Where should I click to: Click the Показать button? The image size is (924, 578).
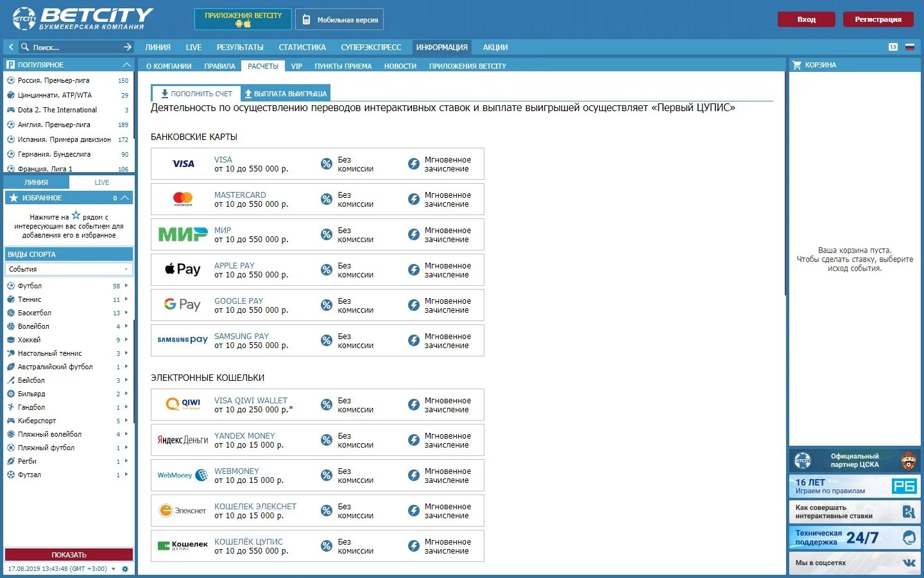[x=69, y=555]
